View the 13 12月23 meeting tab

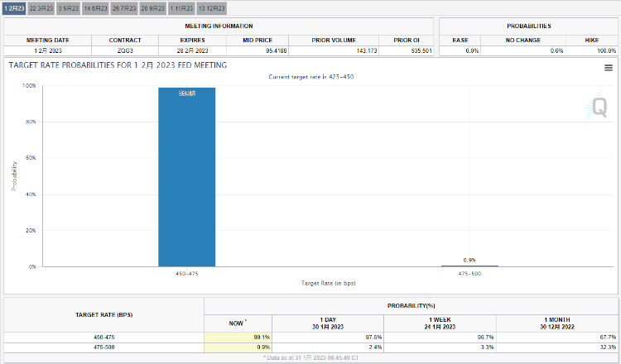pos(210,7)
